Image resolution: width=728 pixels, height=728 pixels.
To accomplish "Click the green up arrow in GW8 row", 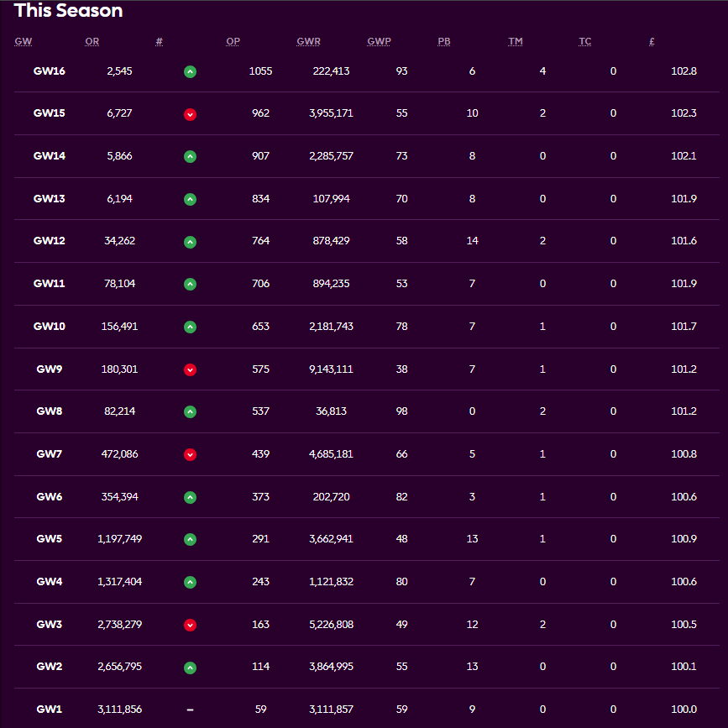I will click(x=190, y=411).
